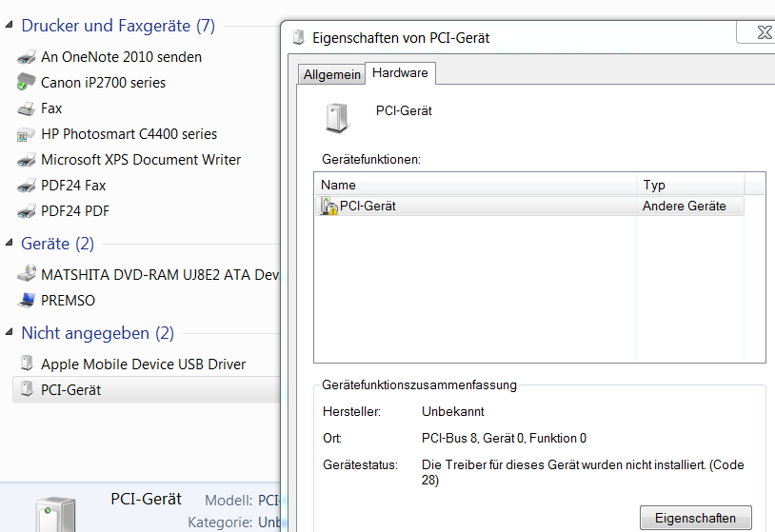The width and height of the screenshot is (775, 532).
Task: Click the large device preview icon in details pane
Action: tap(55, 514)
